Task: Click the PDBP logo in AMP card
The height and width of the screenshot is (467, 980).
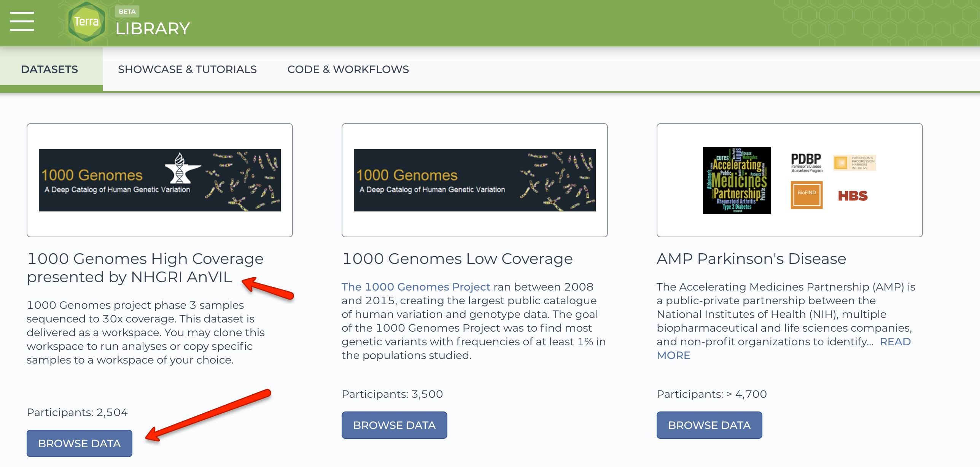Action: pos(807,163)
